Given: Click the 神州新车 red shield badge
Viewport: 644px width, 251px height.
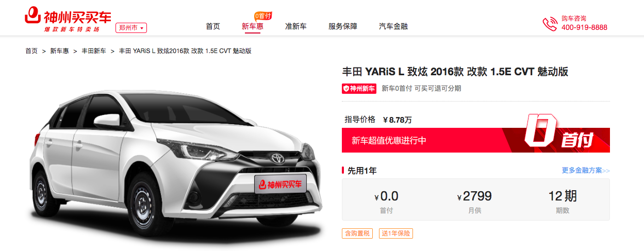Looking at the screenshot, I should tap(359, 88).
